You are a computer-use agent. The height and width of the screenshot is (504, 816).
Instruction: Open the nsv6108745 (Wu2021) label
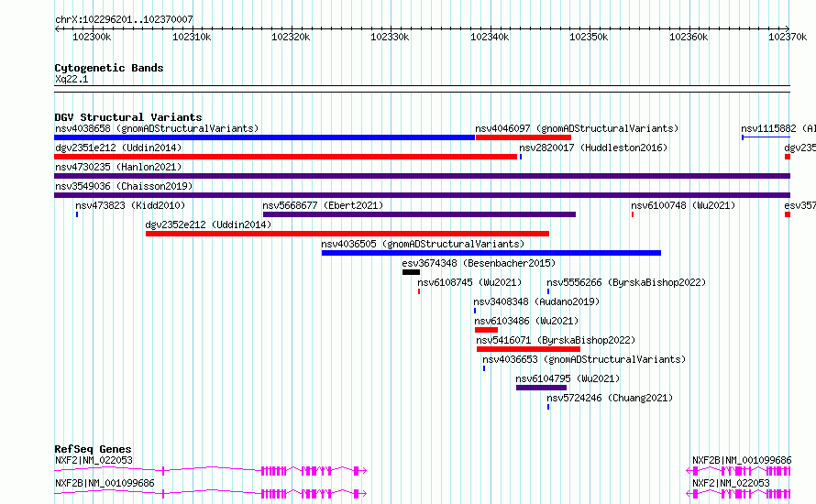[x=469, y=282]
